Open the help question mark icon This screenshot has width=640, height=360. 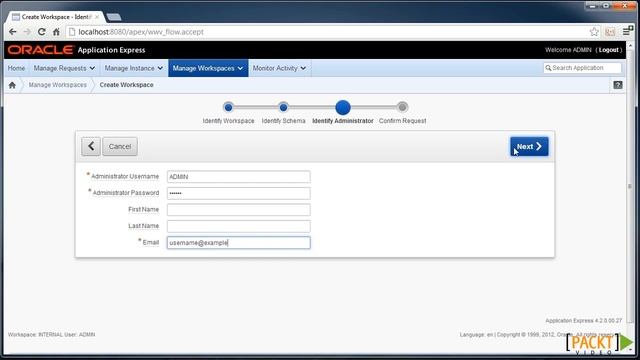[x=618, y=85]
